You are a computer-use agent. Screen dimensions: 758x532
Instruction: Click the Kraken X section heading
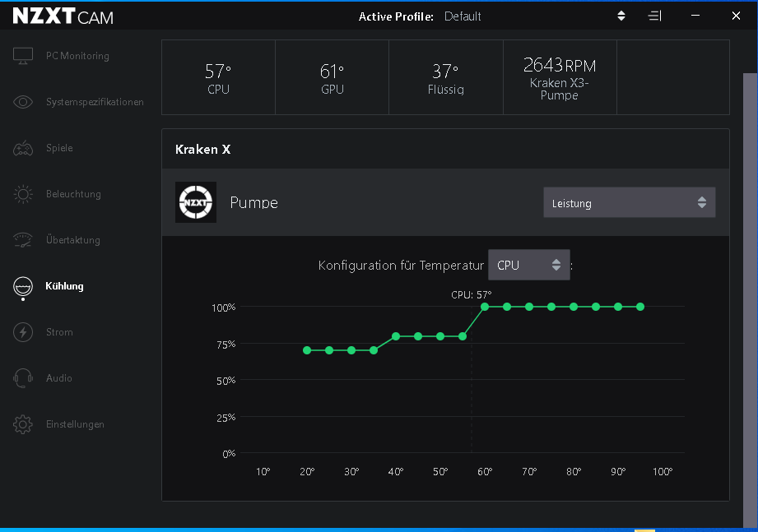pyautogui.click(x=203, y=149)
